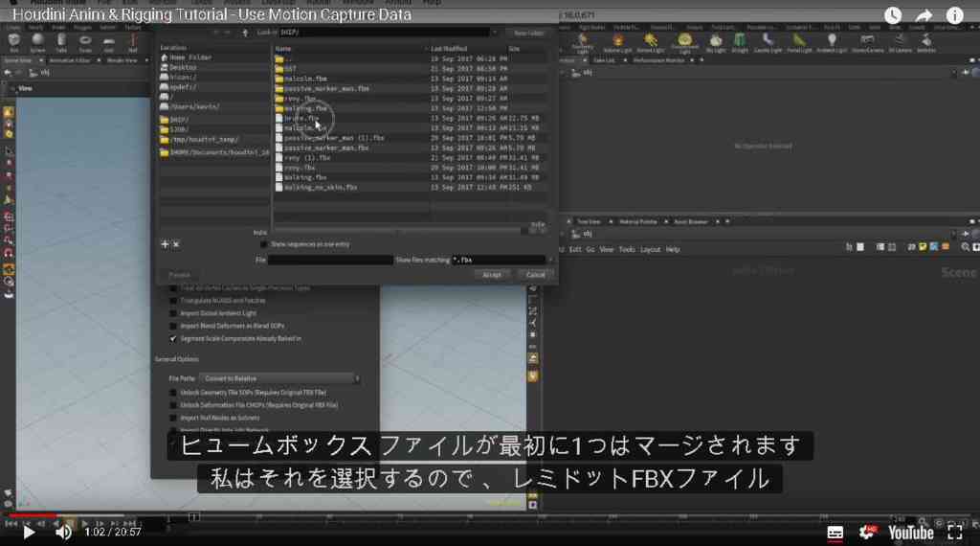Expand the Look in path dropdown
This screenshot has height=546, width=980.
[x=495, y=33]
